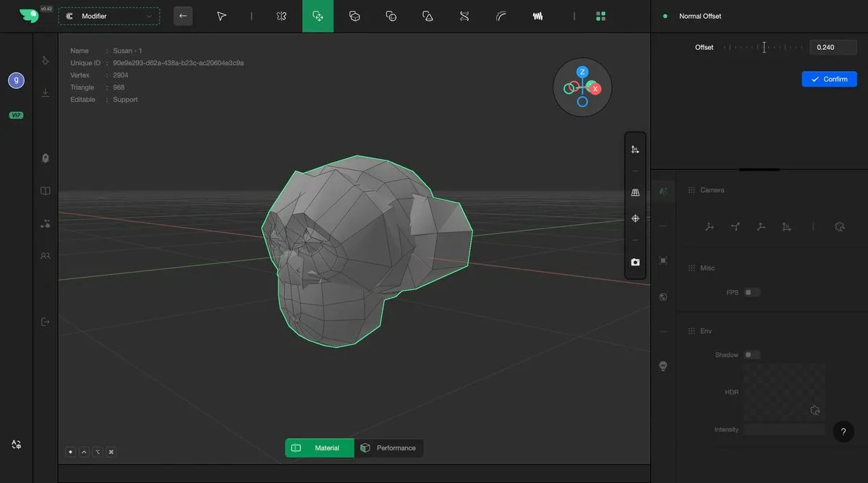Open the language translate icon
868x483 pixels.
point(16,445)
